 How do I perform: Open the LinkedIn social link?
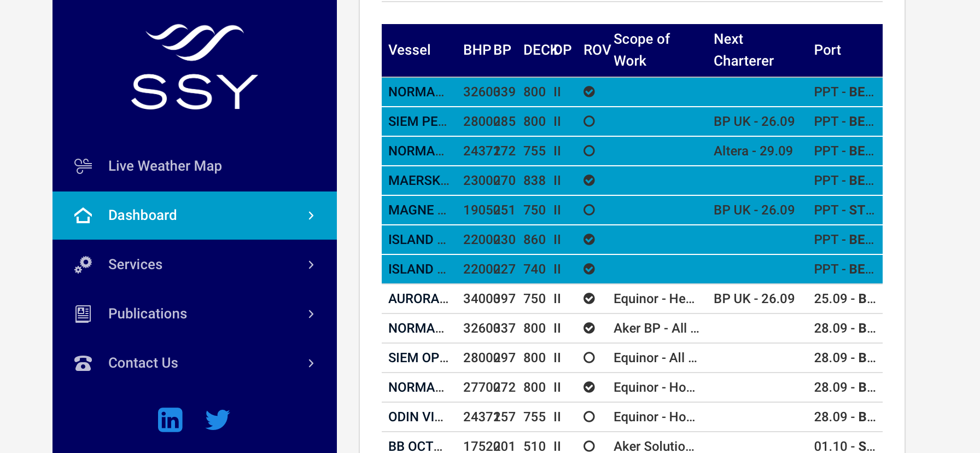[170, 420]
